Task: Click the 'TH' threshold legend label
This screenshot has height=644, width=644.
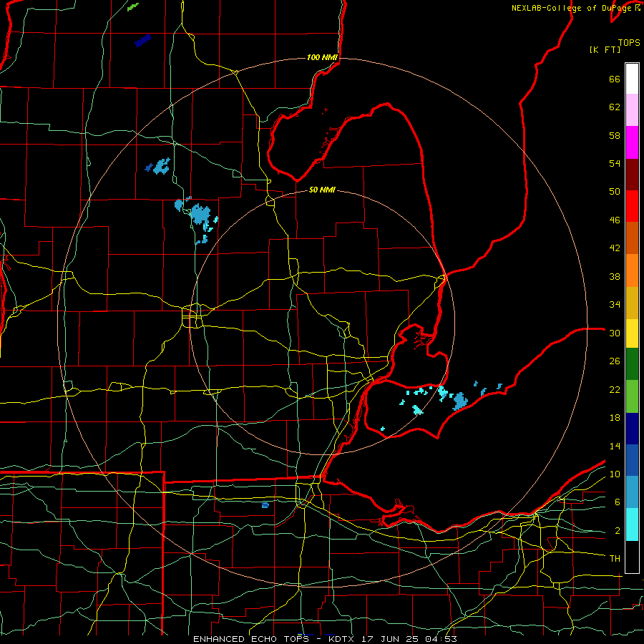Action: [615, 559]
